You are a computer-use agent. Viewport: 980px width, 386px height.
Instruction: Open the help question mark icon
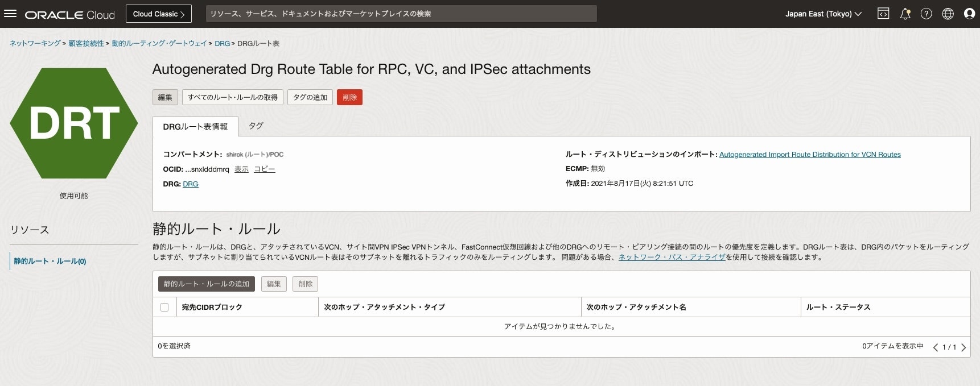click(927, 14)
